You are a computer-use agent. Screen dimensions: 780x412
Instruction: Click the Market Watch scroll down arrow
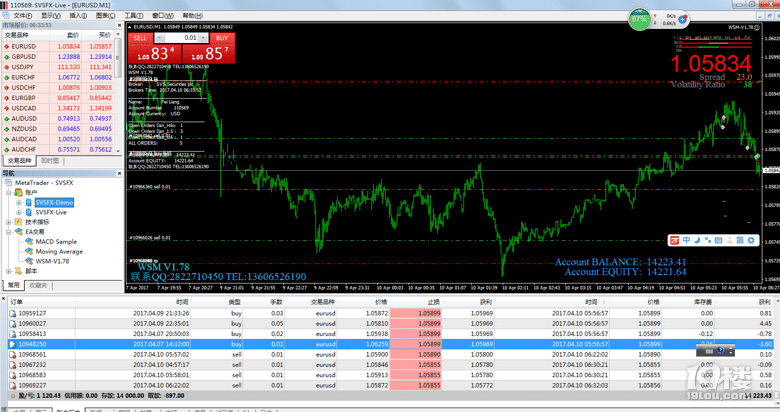click(x=118, y=151)
